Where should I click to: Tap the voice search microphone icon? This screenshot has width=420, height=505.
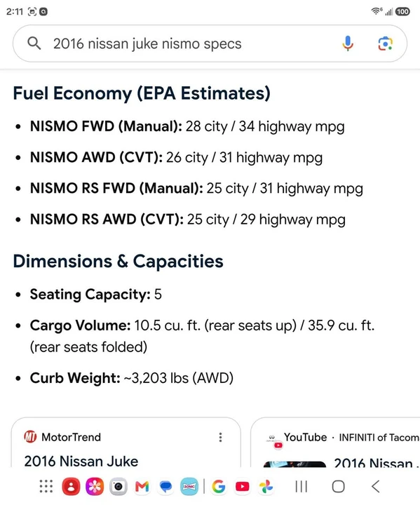[348, 43]
